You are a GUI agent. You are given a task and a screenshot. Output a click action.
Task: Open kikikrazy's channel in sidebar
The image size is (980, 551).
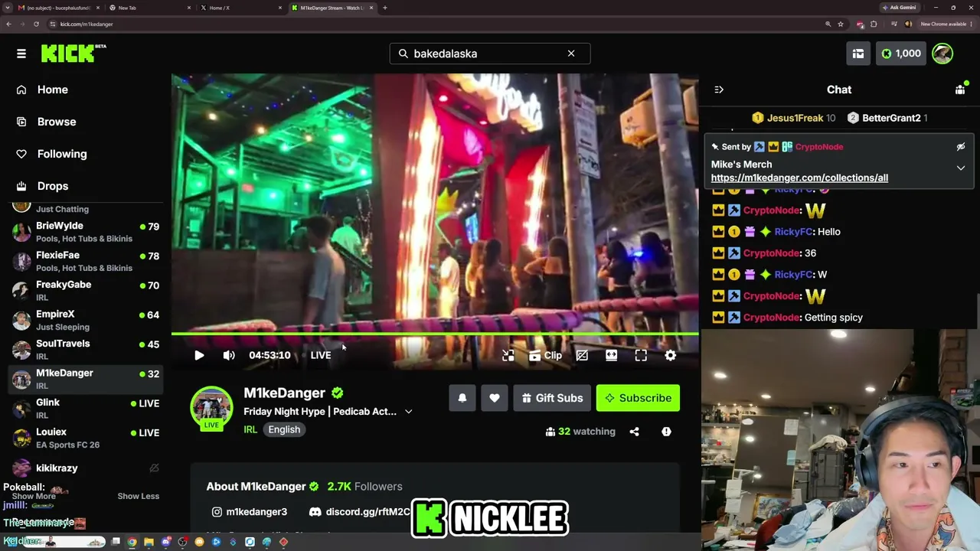click(86, 468)
